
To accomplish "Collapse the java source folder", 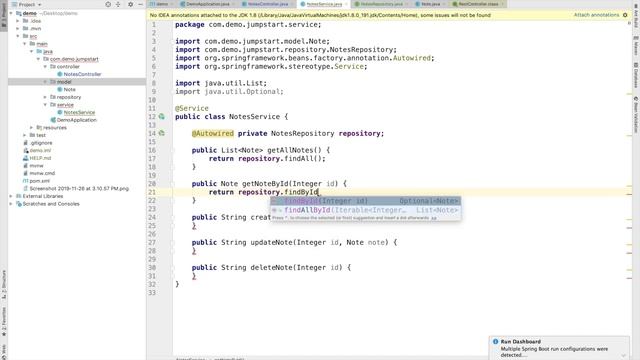I will 32,51.
